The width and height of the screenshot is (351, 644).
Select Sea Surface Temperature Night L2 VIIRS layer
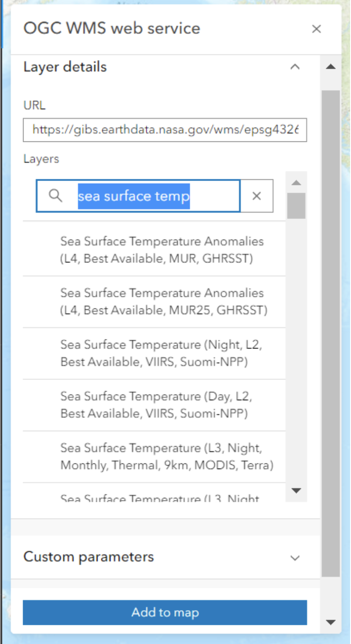(x=155, y=353)
